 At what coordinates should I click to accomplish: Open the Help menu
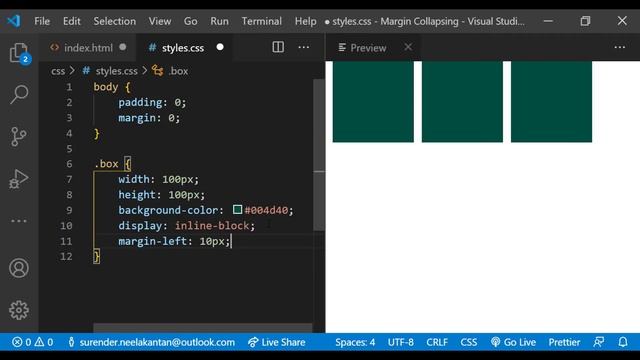(306, 21)
